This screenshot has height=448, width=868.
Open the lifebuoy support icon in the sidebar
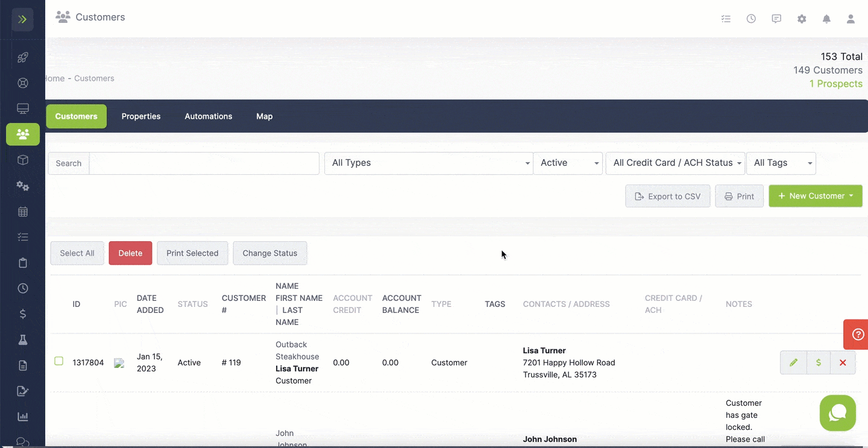click(23, 83)
